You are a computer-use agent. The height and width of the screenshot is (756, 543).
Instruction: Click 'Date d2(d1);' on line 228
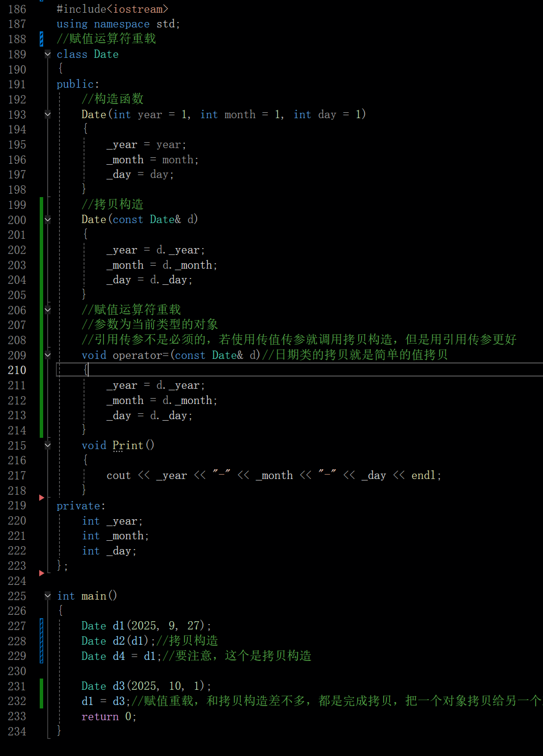pos(118,641)
